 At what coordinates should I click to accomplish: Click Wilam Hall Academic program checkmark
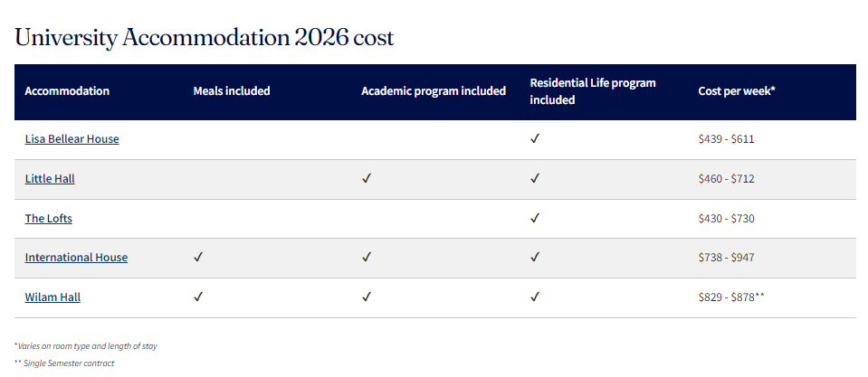367,297
